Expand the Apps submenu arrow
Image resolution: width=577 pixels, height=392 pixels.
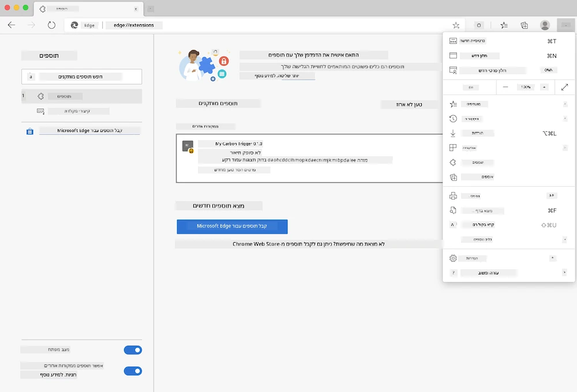[x=565, y=148]
